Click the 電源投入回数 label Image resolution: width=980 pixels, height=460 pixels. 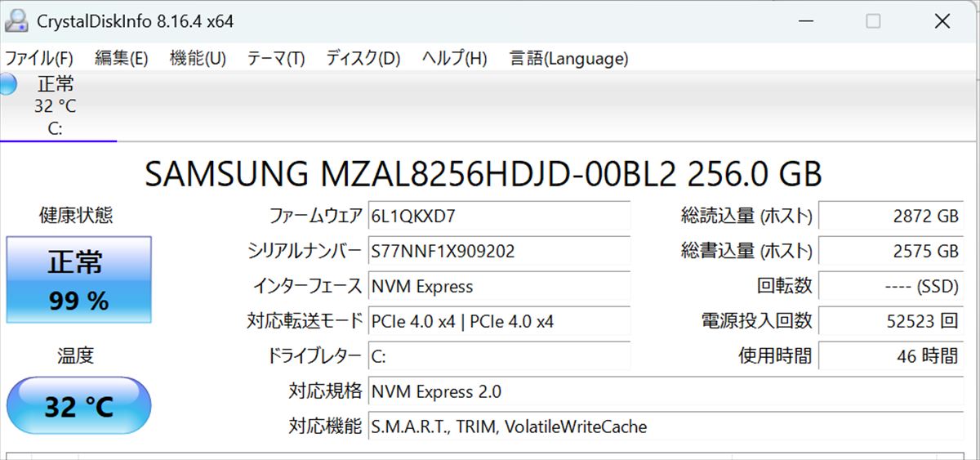(757, 321)
